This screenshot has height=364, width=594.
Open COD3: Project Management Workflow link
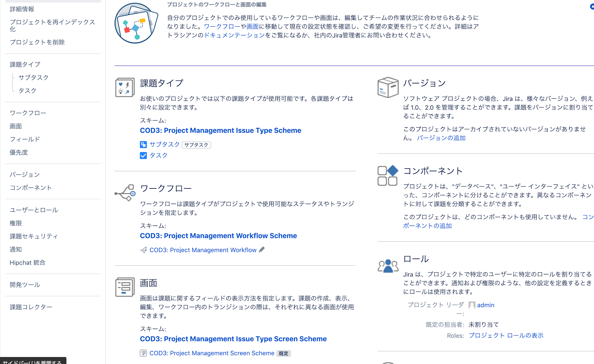pyautogui.click(x=203, y=250)
